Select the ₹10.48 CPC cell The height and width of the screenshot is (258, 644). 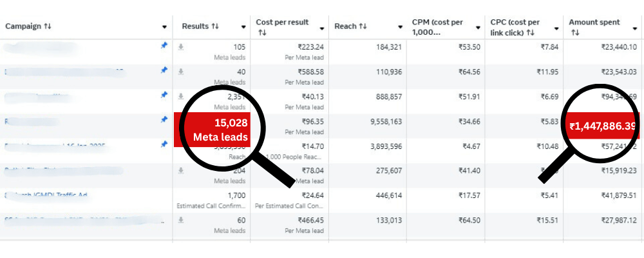(547, 146)
